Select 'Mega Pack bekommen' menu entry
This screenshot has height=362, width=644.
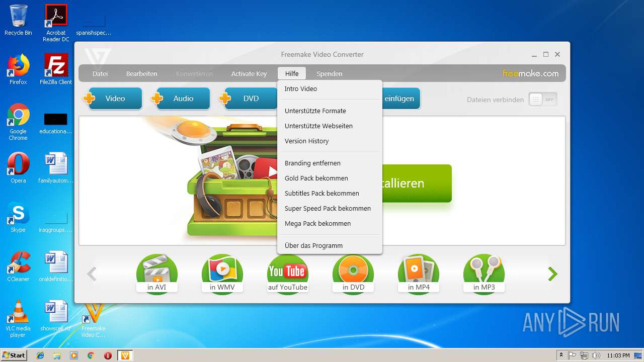click(x=330, y=223)
